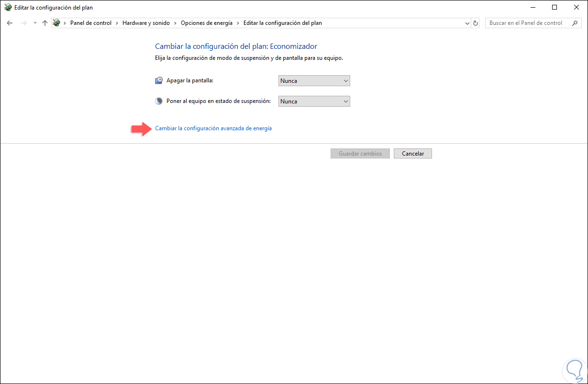Viewport: 588px width, 384px height.
Task: Close the plan settings window
Action: pyautogui.click(x=577, y=7)
